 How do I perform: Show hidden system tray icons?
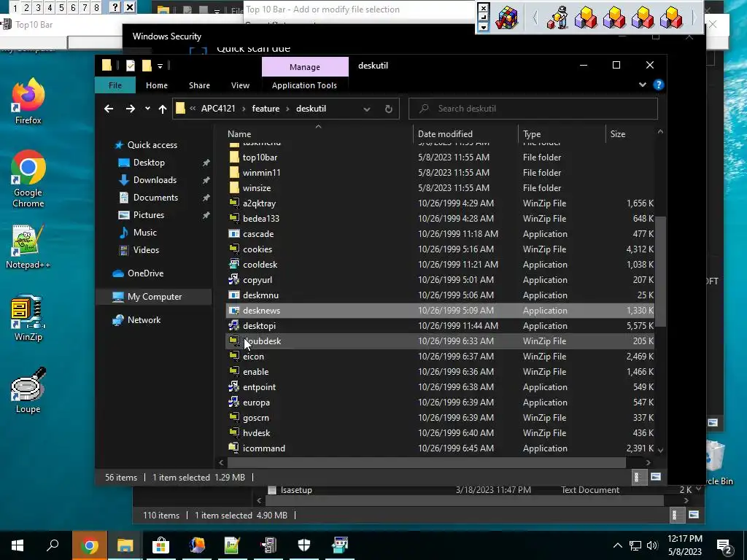point(617,545)
